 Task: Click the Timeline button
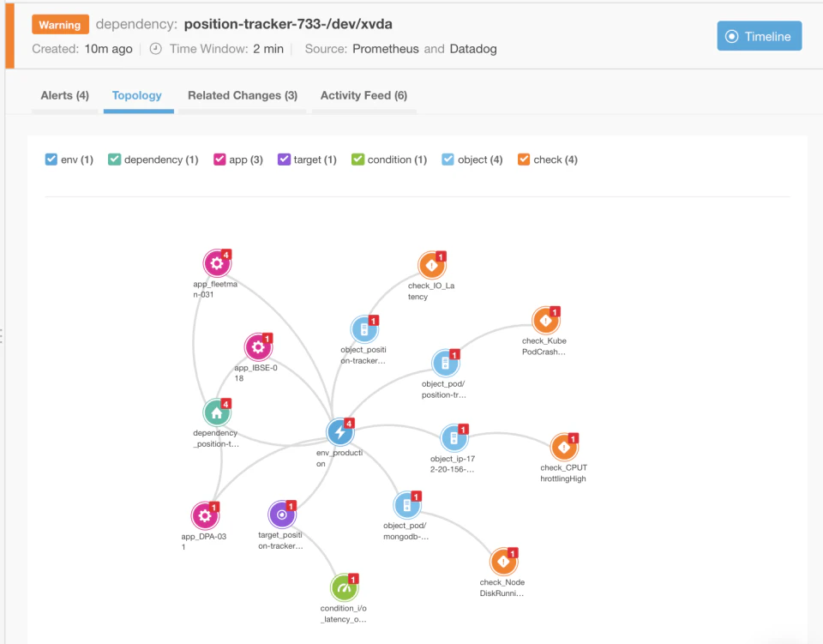pos(759,36)
